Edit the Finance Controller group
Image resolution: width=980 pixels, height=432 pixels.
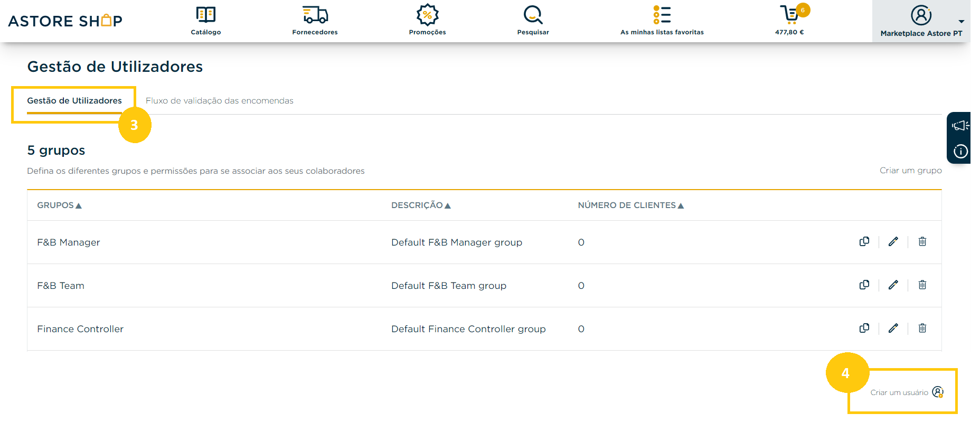893,328
